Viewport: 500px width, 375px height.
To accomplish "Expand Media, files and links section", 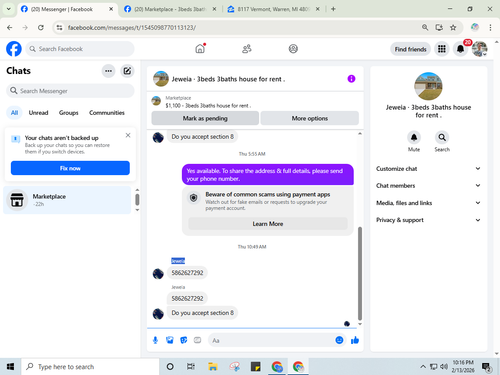I will [428, 203].
